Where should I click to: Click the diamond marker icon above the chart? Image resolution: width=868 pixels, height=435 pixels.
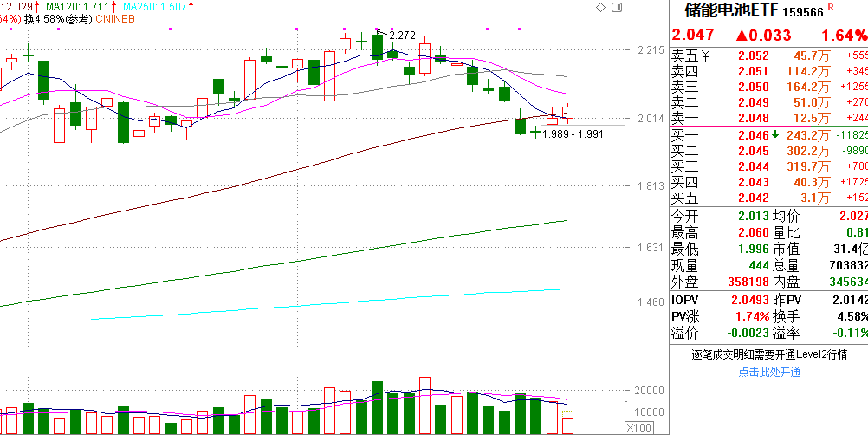(600, 7)
